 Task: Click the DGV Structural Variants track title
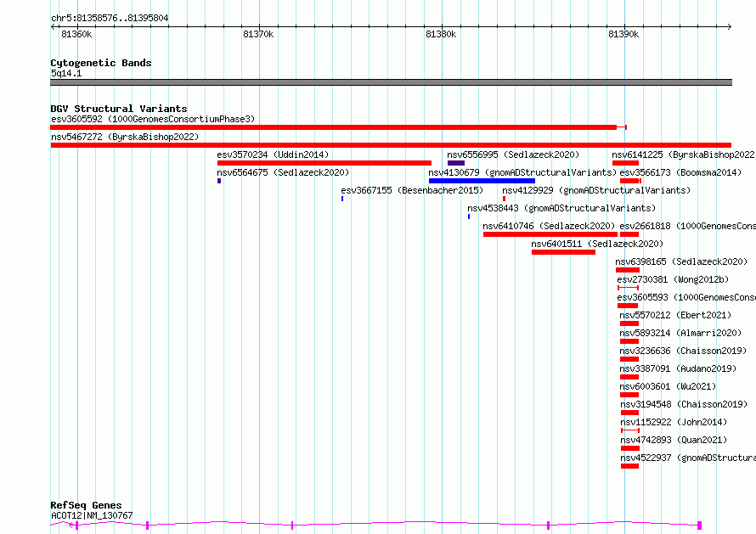tap(119, 109)
